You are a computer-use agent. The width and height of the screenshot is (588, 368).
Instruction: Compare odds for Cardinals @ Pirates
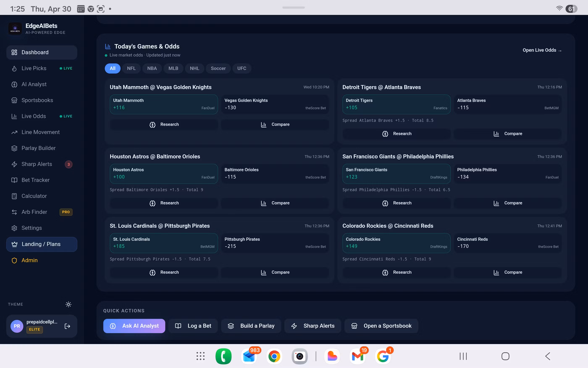(x=275, y=273)
